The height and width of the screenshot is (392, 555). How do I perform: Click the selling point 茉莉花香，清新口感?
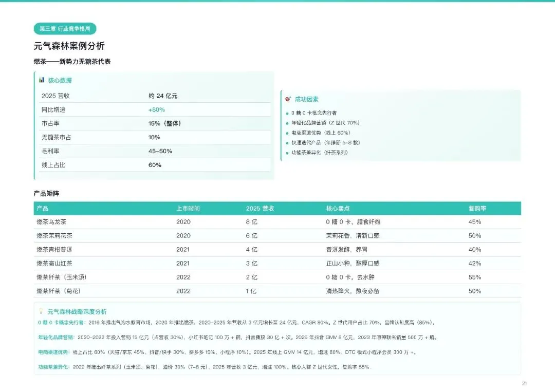(x=353, y=236)
